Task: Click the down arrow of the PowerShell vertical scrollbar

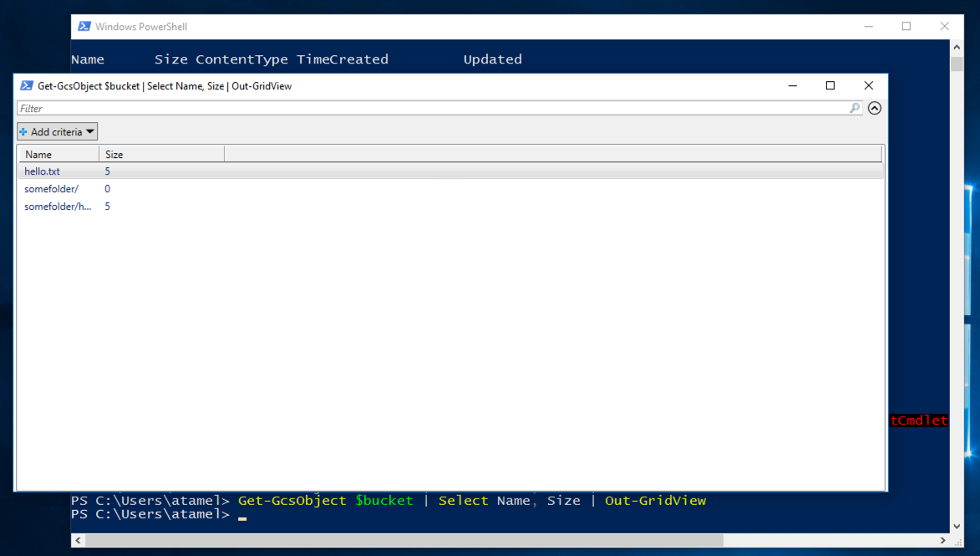Action: 955,527
